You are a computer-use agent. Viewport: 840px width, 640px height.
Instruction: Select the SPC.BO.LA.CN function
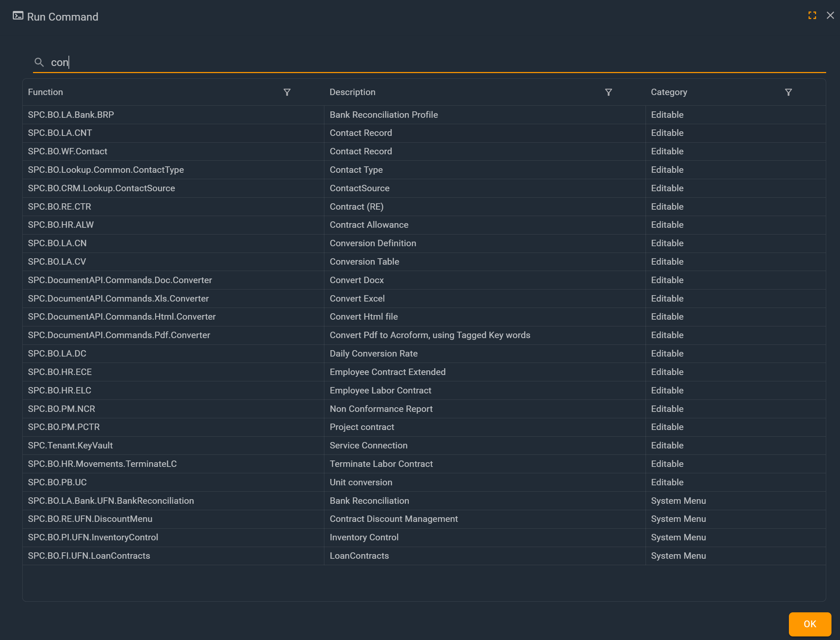tap(57, 243)
